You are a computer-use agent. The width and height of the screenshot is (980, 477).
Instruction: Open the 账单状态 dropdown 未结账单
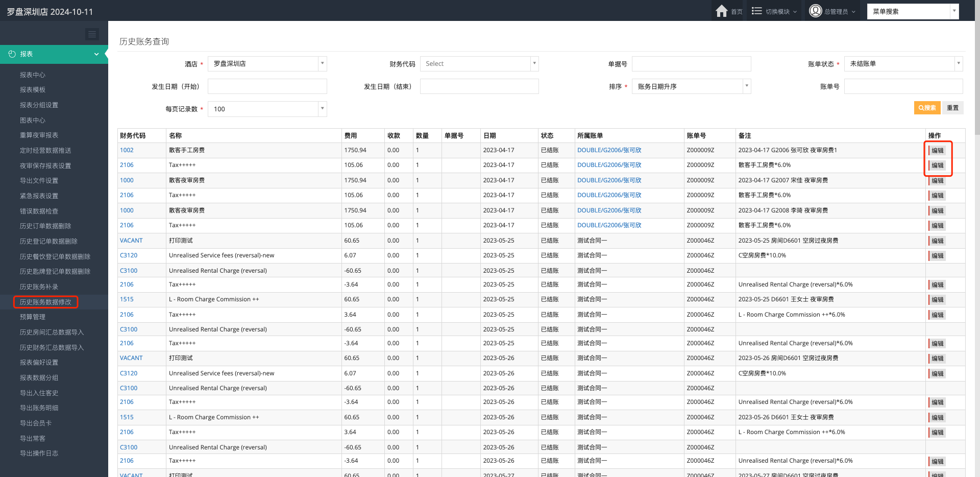(x=903, y=64)
